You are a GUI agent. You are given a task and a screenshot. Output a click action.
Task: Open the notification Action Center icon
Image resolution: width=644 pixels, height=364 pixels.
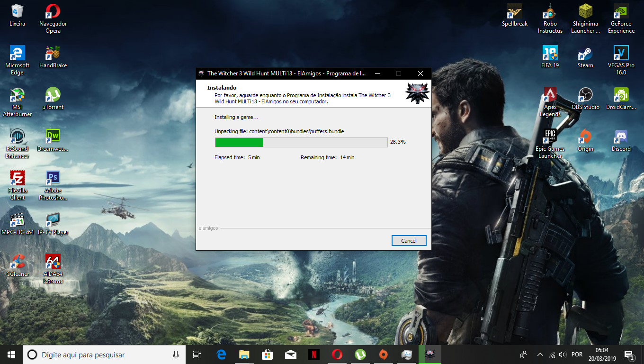[x=629, y=355]
